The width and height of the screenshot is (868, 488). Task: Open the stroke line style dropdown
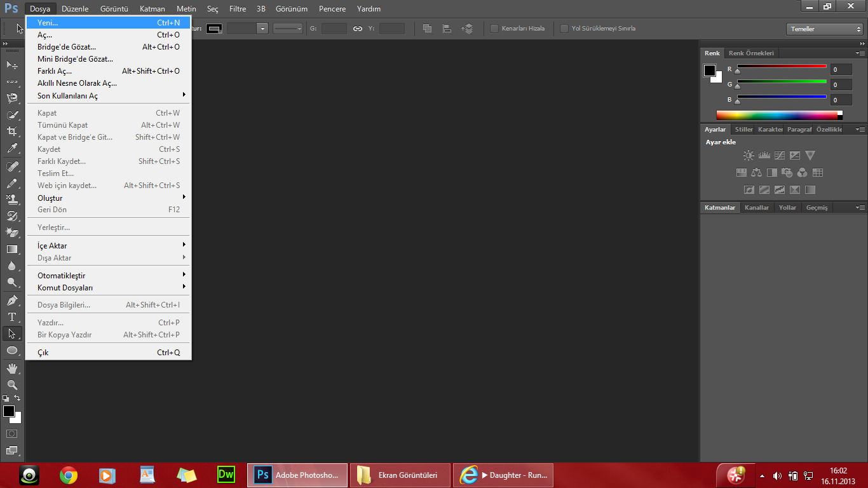pos(288,29)
